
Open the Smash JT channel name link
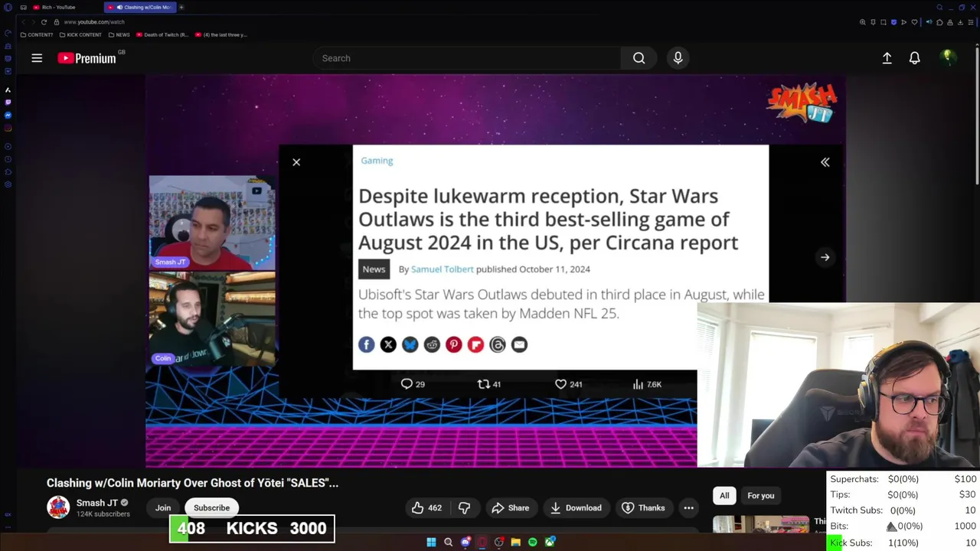coord(97,503)
